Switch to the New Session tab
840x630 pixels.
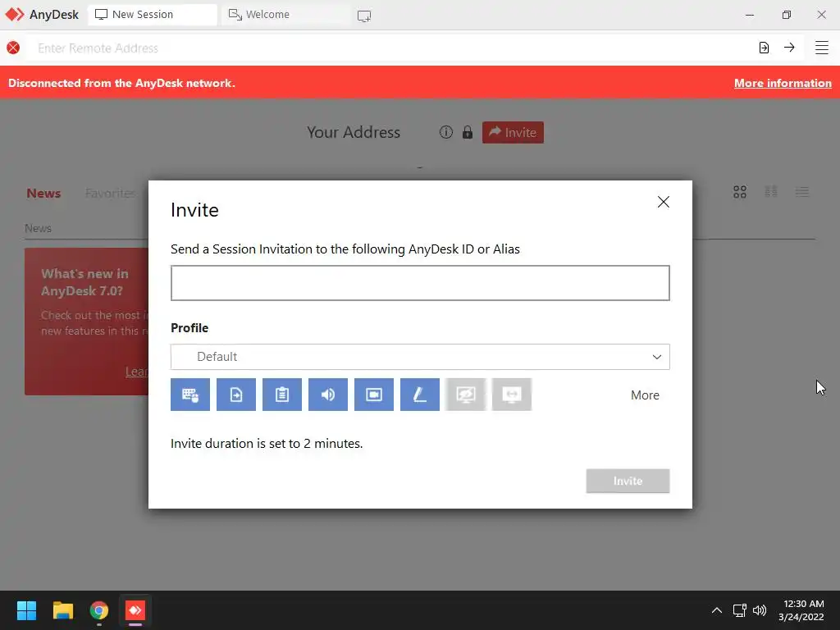pyautogui.click(x=153, y=15)
